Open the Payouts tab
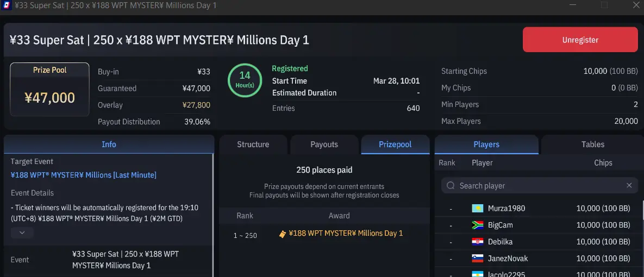Viewport: 644px width, 277px height. [x=324, y=144]
